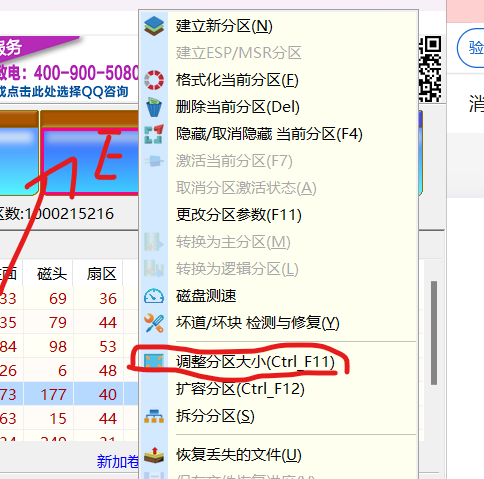Click the table cell showing 98
The image size is (484, 479).
point(57,346)
